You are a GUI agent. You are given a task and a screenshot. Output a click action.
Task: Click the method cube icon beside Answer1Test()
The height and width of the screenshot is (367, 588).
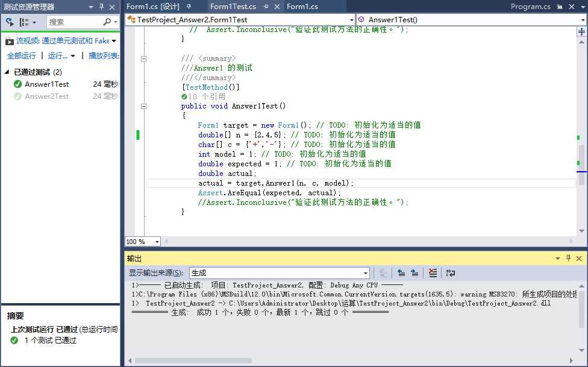[361, 19]
